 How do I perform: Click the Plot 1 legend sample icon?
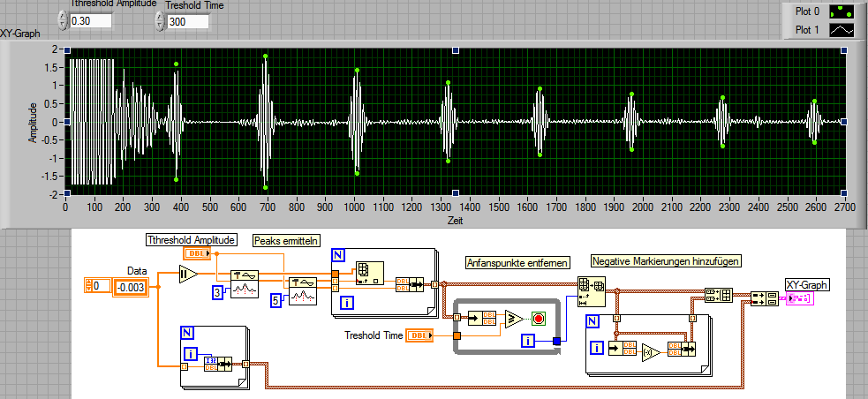click(842, 30)
